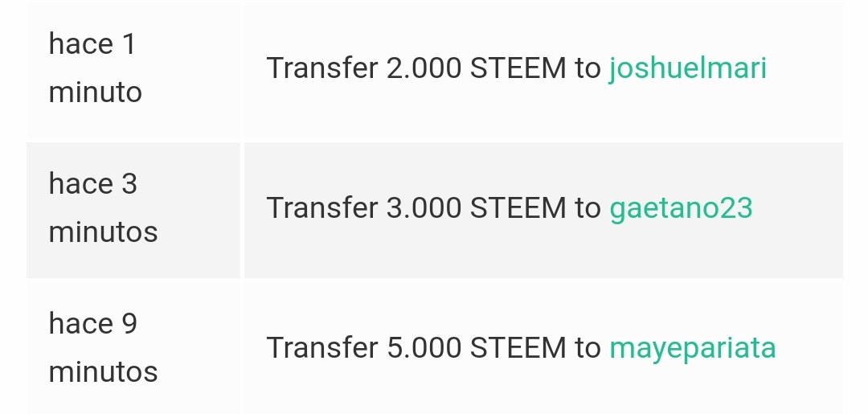Click the 5.000 amount in third transfer
The width and height of the screenshot is (868, 414).
(x=424, y=348)
